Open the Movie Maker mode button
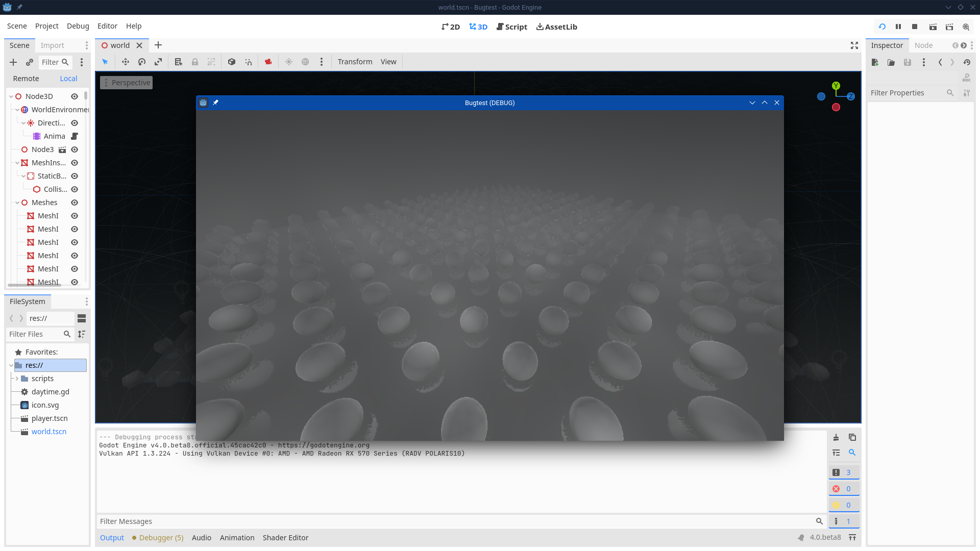This screenshot has width=980, height=551. pyautogui.click(x=966, y=27)
